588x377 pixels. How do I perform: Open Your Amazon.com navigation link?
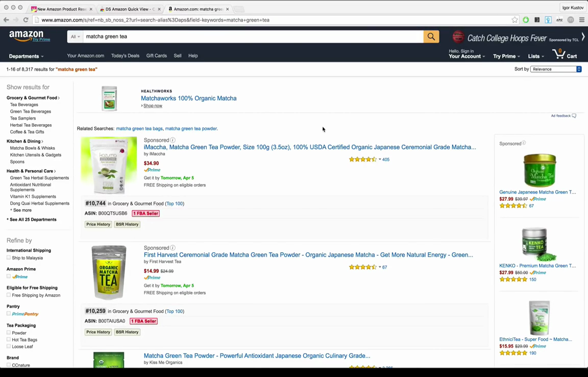point(86,56)
